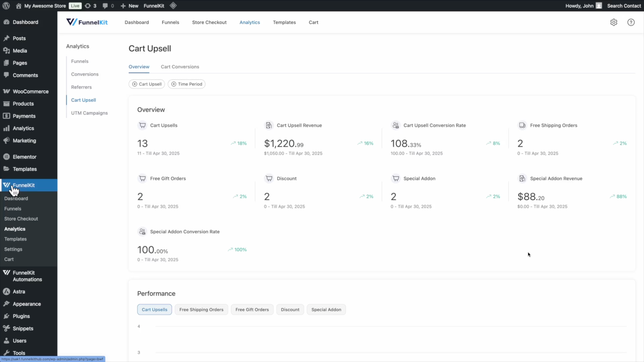Image resolution: width=644 pixels, height=362 pixels.
Task: Click the FunnelKit logo in header
Action: tap(87, 22)
